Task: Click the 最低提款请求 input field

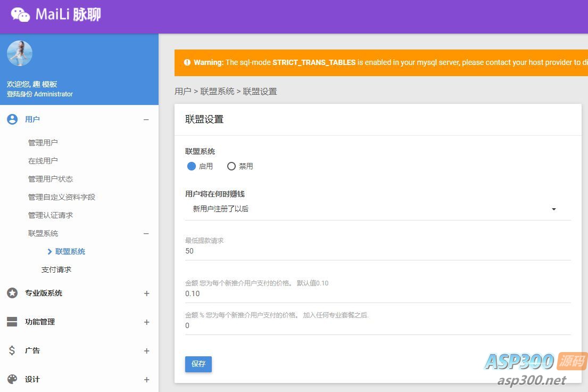Action: tap(378, 251)
